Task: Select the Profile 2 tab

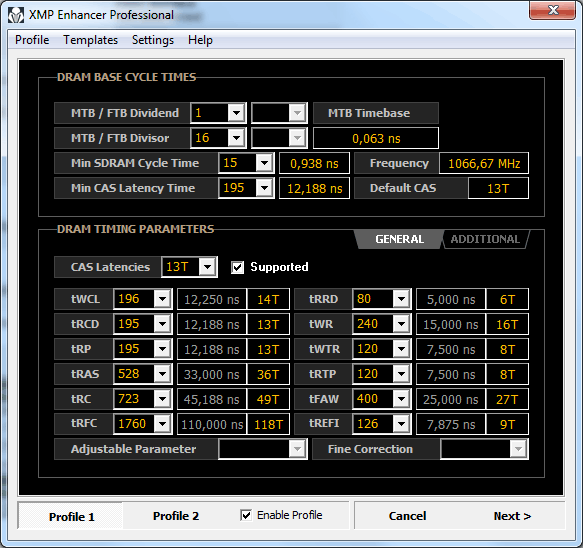Action: coord(176,516)
